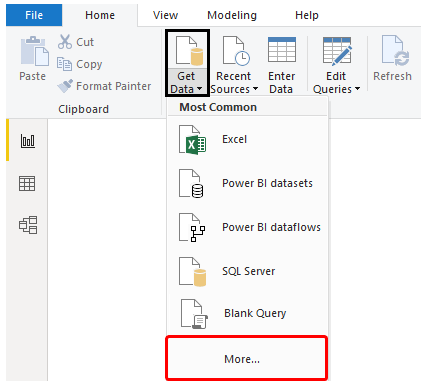This screenshot has width=426, height=387.
Task: Click the Format Painter label
Action: [x=113, y=86]
